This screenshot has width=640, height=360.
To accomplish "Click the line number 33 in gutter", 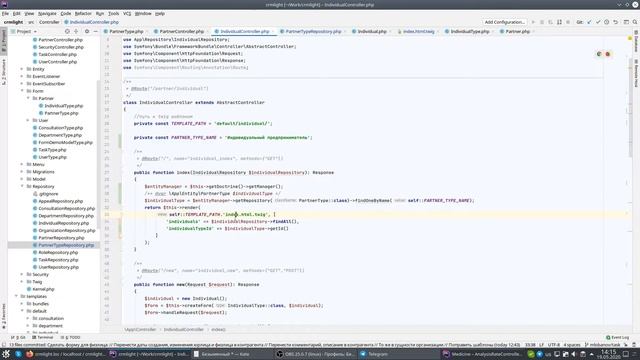I will [107, 214].
